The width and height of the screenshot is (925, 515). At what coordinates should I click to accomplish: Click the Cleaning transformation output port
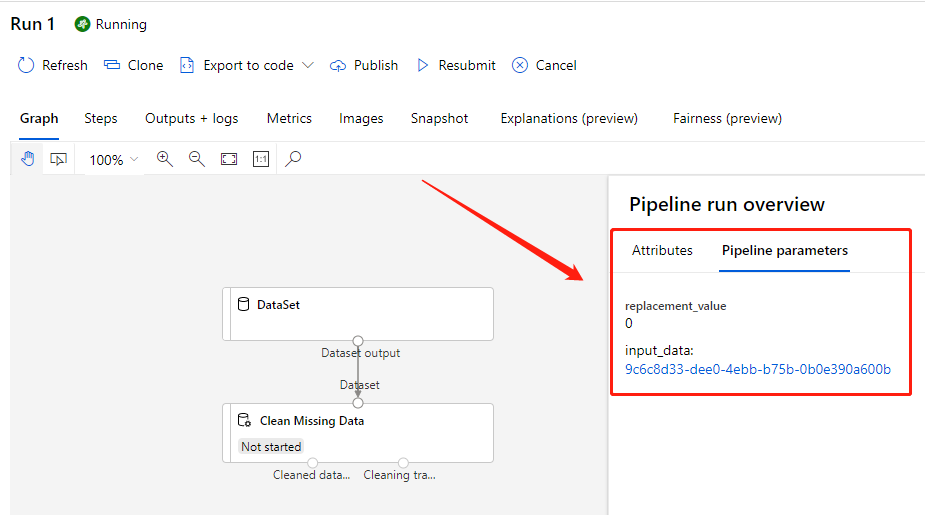tap(403, 463)
